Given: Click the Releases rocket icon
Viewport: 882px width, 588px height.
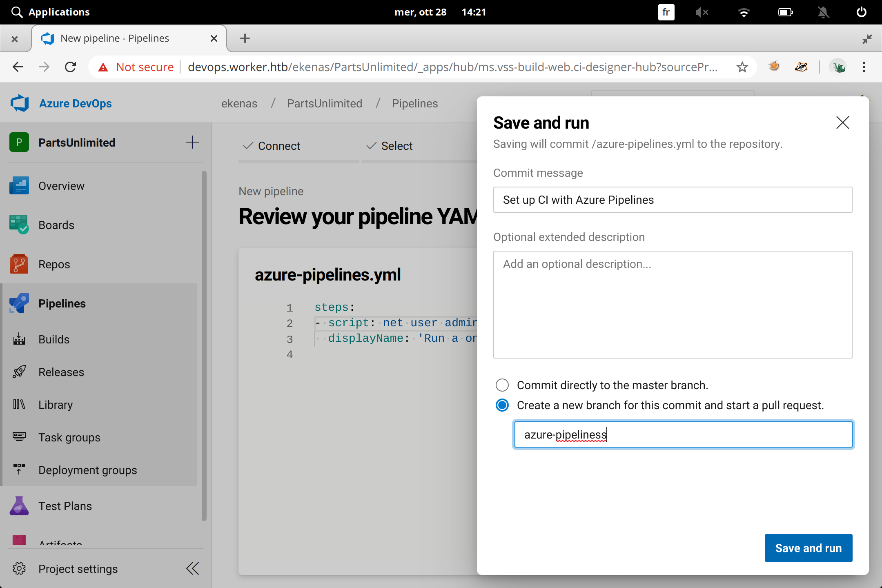Looking at the screenshot, I should 19,372.
